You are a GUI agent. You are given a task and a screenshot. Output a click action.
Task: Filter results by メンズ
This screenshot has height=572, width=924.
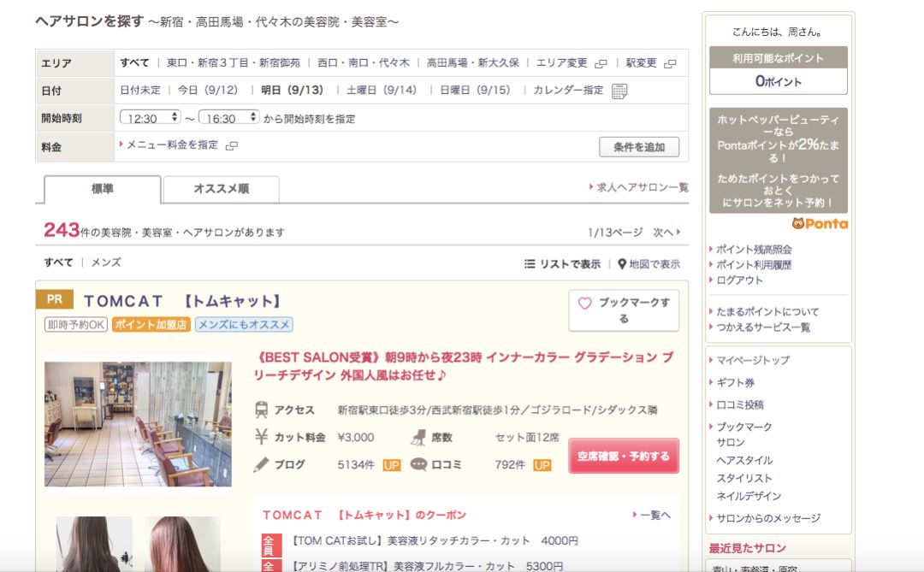click(x=106, y=262)
